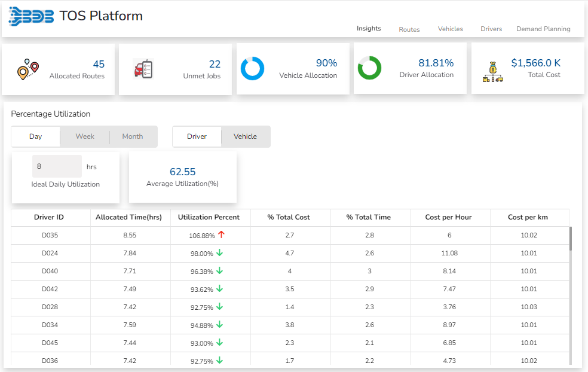Image resolution: width=588 pixels, height=372 pixels.
Task: Switch utilization view to Driver
Action: 197,136
